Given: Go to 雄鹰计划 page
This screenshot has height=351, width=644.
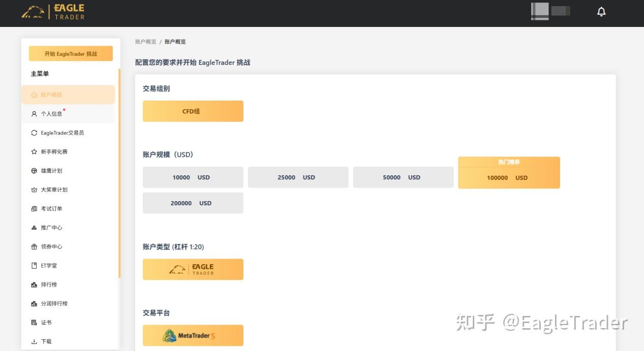Looking at the screenshot, I should (68, 171).
